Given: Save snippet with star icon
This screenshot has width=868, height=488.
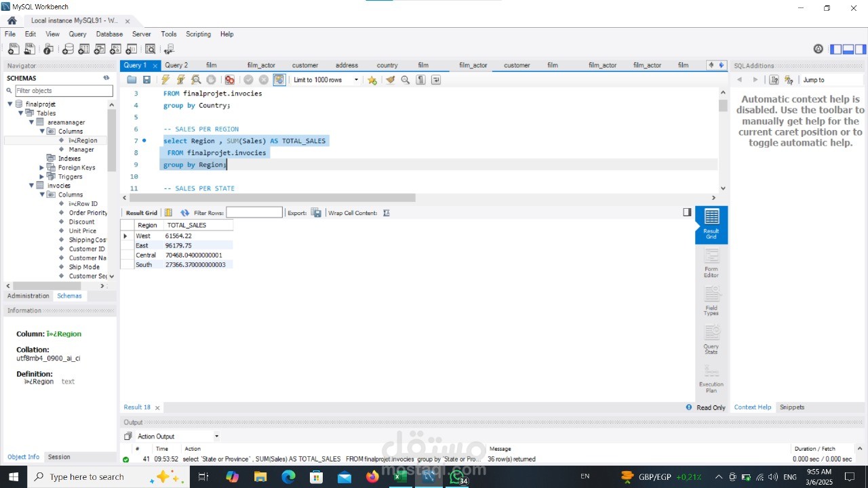Looking at the screenshot, I should (x=372, y=80).
